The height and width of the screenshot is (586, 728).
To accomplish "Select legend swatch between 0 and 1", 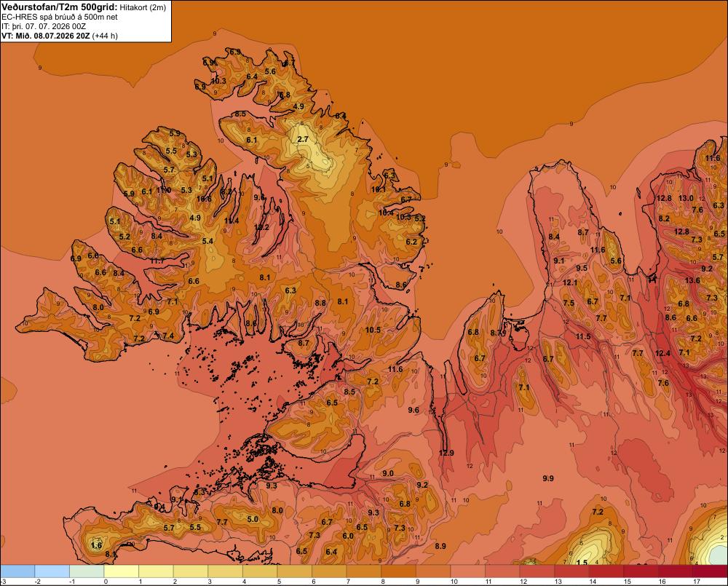I will click(x=121, y=571).
